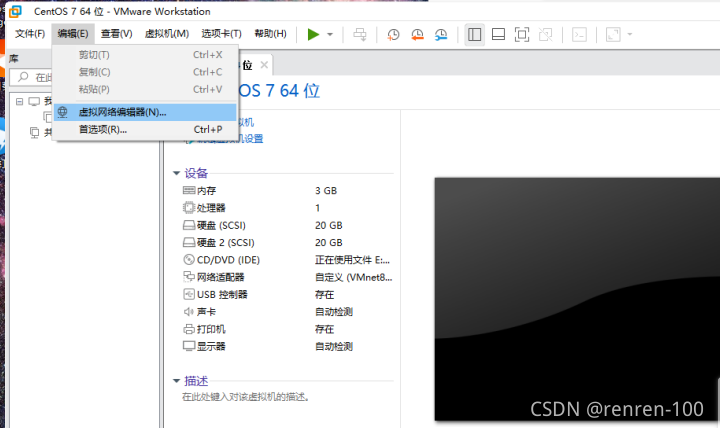This screenshot has height=428, width=720.
Task: Click the speaker icon beside 声卡
Action: 189,312
